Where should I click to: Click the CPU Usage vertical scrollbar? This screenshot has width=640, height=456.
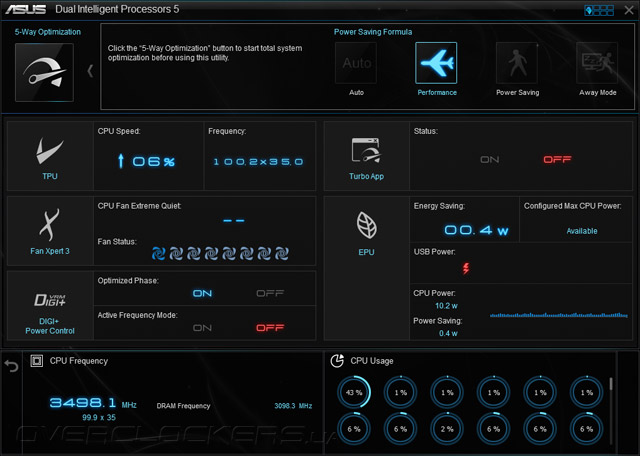click(611, 410)
